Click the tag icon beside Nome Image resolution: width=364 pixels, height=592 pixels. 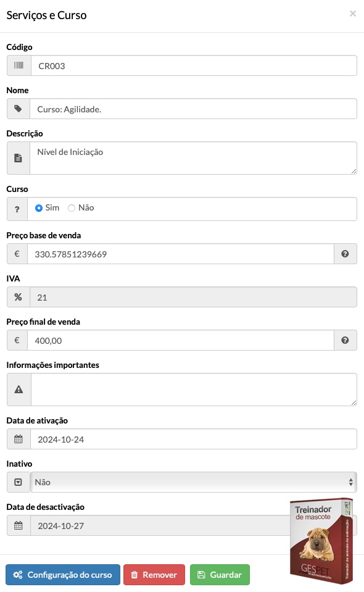point(18,109)
